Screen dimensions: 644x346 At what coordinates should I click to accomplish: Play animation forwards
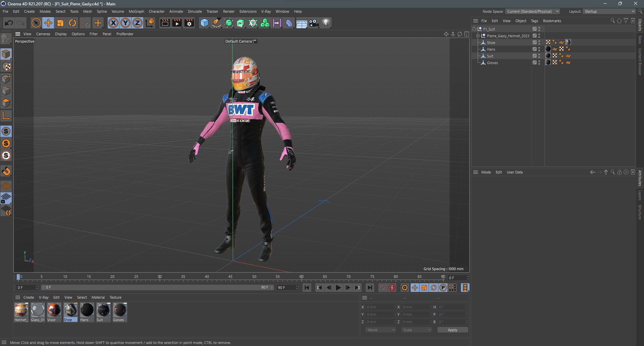(338, 288)
